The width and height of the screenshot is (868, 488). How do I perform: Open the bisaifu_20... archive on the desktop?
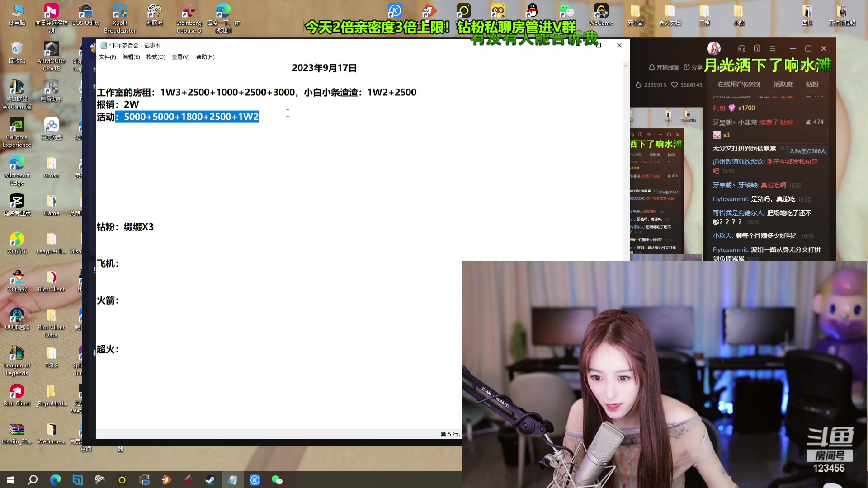[17, 432]
